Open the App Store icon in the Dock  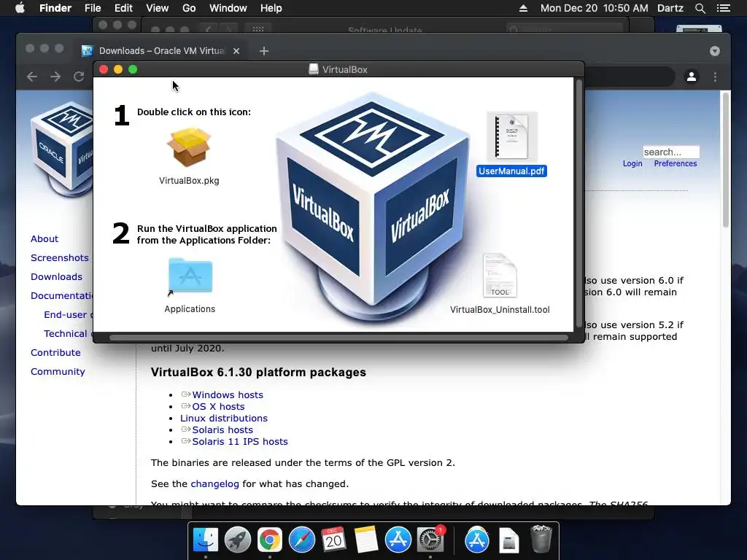[x=398, y=540]
